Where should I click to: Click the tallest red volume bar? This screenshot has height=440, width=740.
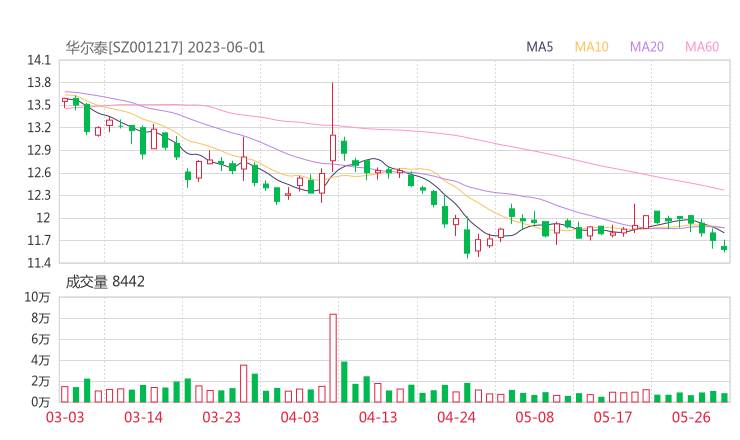[x=333, y=358]
